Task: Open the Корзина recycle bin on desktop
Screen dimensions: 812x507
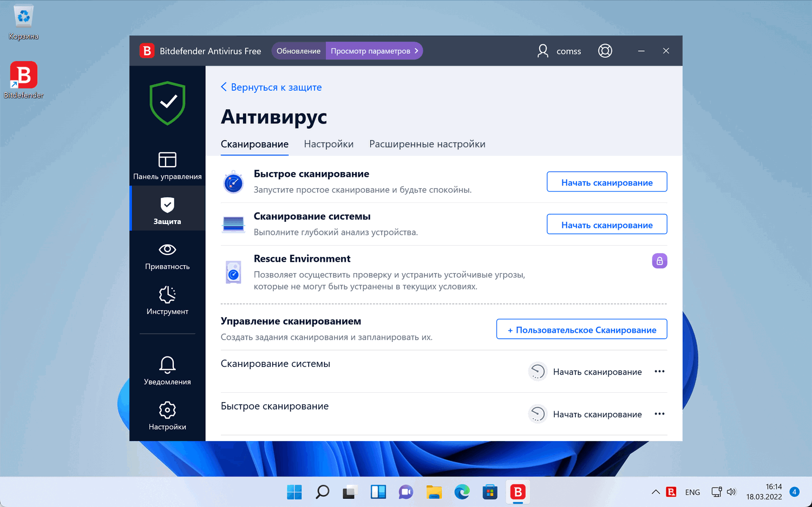Action: click(24, 23)
